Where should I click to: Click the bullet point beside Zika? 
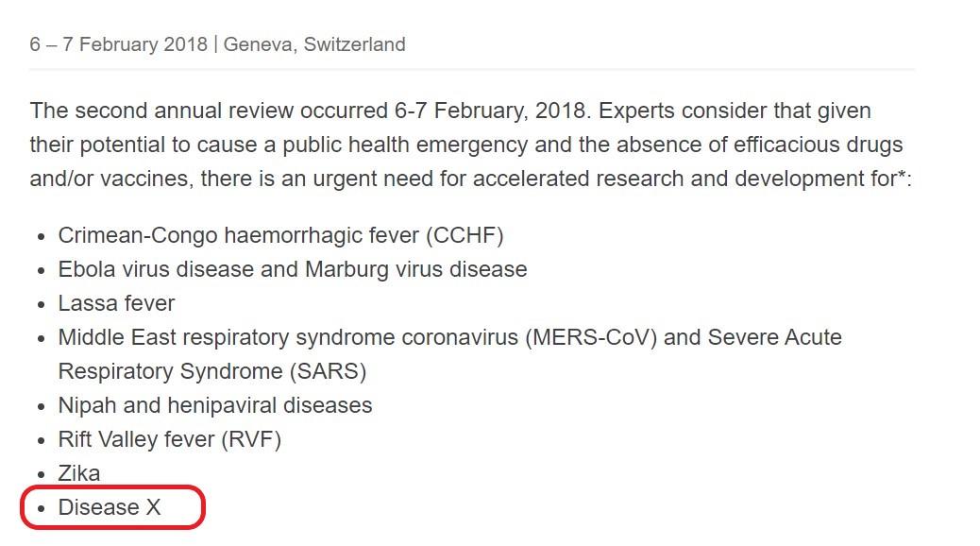tap(42, 475)
